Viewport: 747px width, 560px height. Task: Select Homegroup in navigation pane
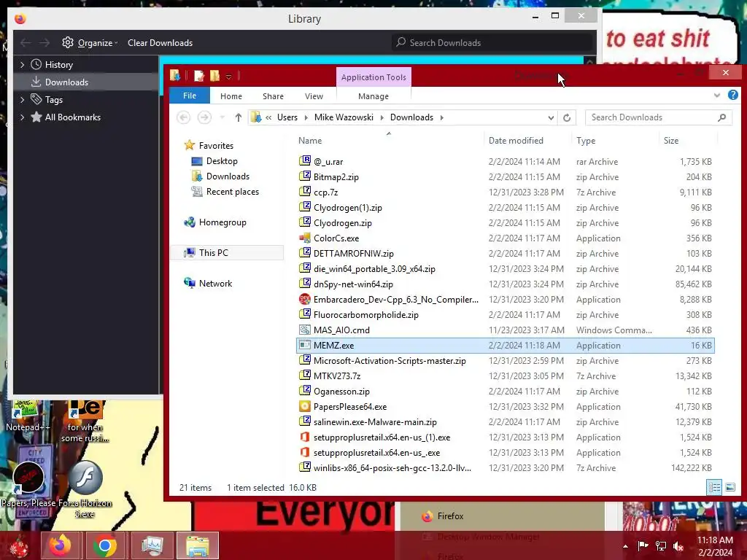point(222,222)
